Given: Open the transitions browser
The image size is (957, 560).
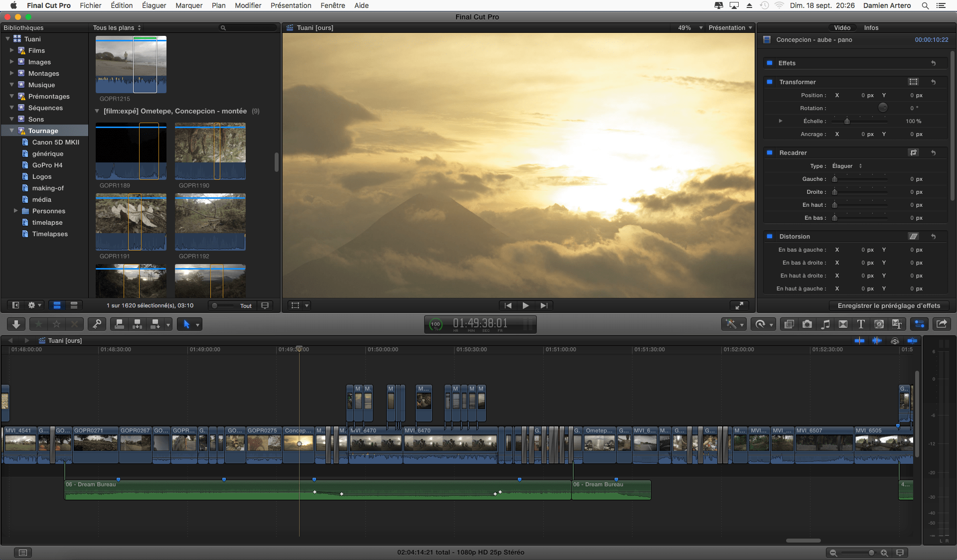Looking at the screenshot, I should click(843, 324).
